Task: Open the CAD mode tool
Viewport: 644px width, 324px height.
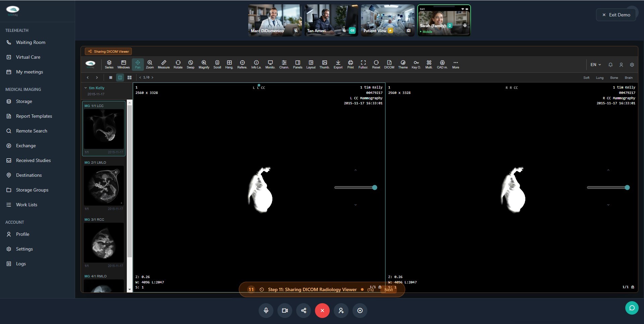Action: coord(442,64)
